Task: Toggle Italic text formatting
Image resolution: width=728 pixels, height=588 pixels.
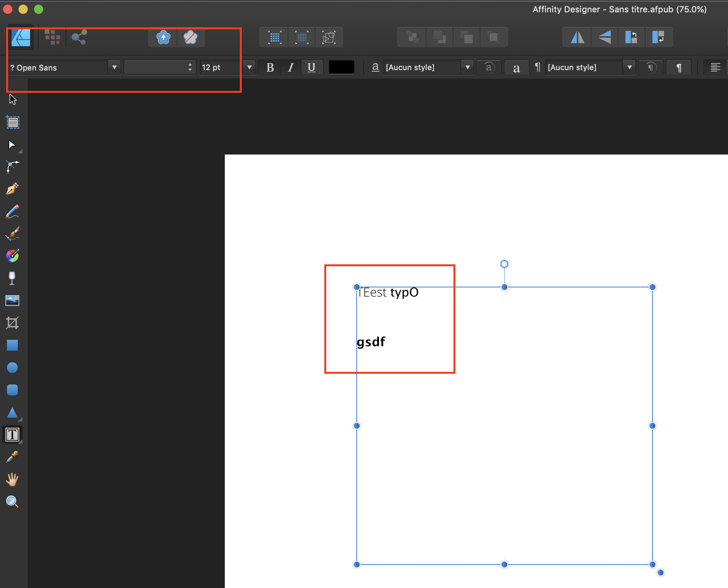Action: 291,67
